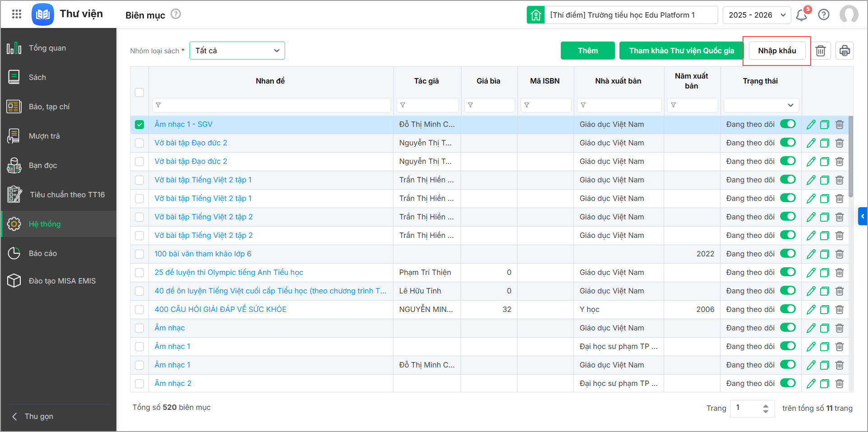
Task: Open Báo, tạp chí menu item
Action: point(59,107)
